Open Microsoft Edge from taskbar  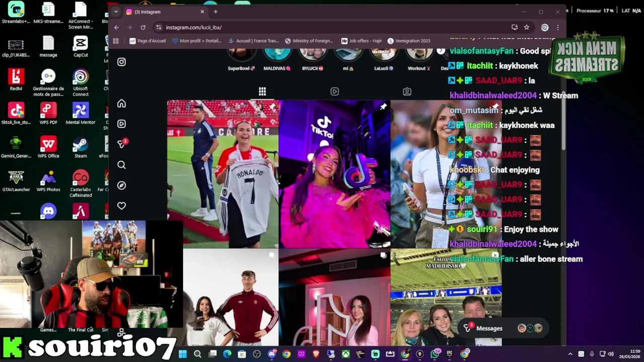(227, 354)
